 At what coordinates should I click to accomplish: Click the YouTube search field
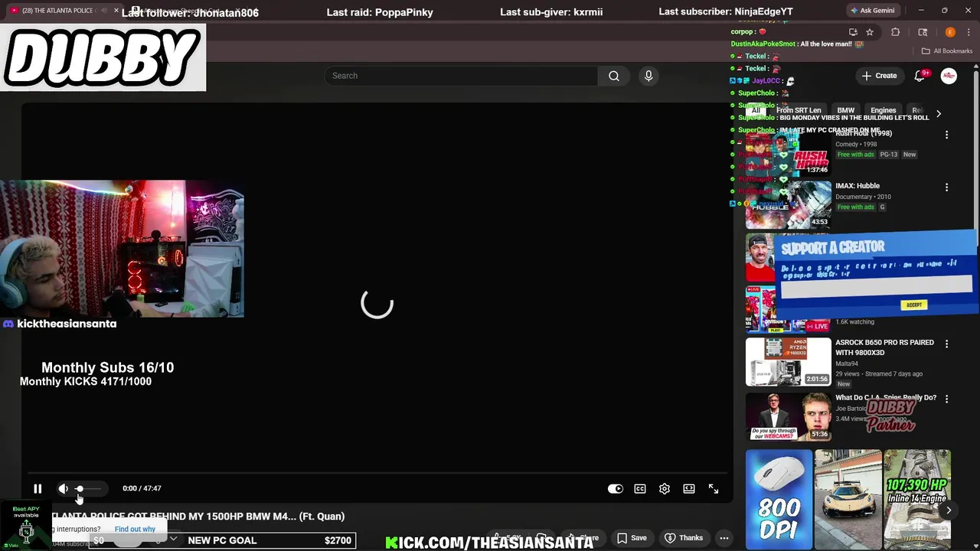pyautogui.click(x=461, y=76)
